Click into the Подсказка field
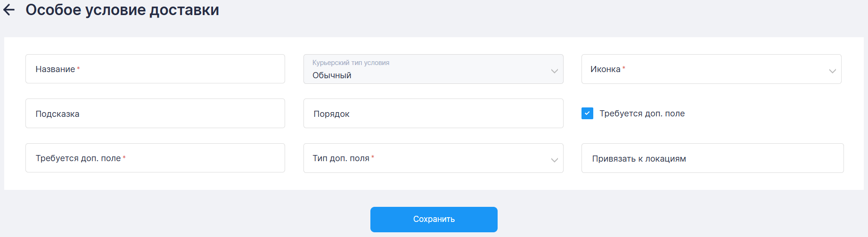Screen dimensions: 868x237 (155, 114)
